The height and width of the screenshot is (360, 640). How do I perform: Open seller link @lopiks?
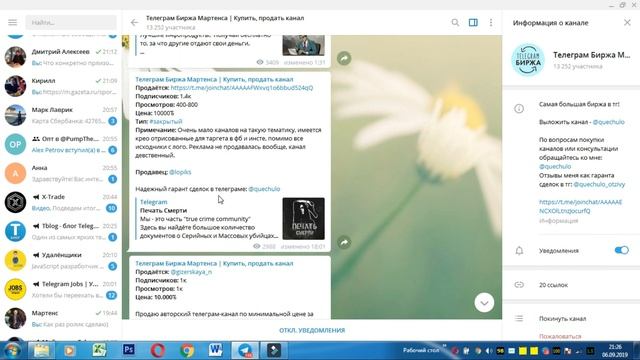pos(180,172)
